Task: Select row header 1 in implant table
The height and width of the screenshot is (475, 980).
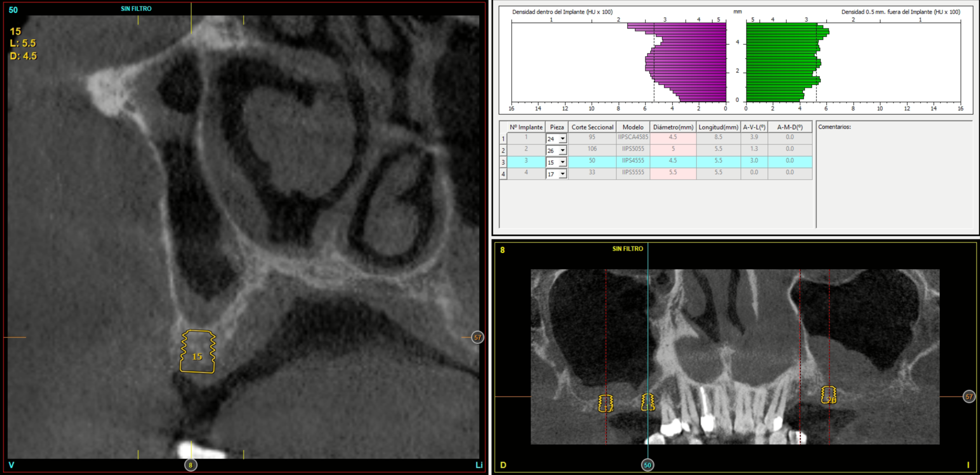Action: pos(503,139)
